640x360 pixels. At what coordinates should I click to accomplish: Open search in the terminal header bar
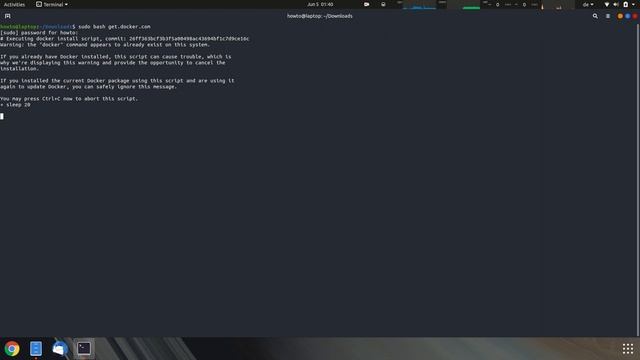tap(595, 16)
